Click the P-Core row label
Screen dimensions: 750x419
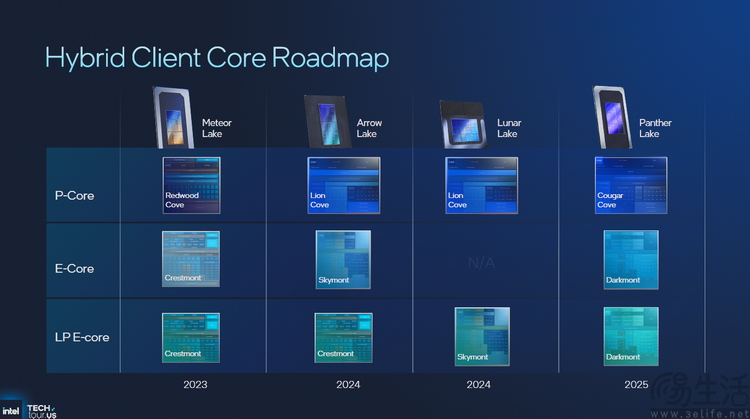tap(74, 195)
